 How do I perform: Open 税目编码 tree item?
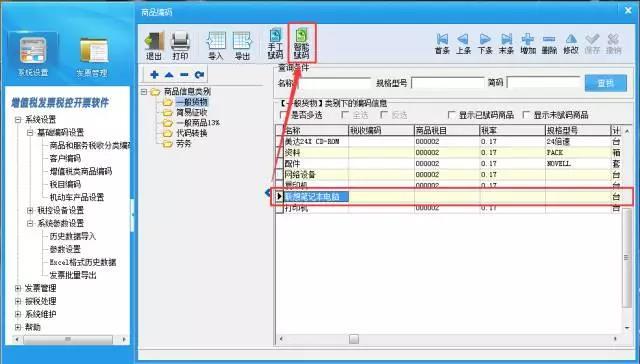point(65,184)
